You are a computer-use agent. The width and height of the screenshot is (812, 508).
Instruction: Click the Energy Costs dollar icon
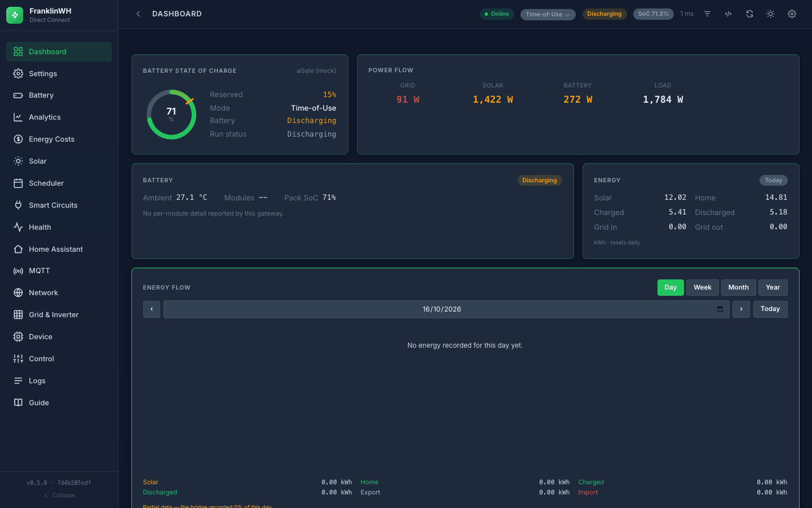pyautogui.click(x=18, y=139)
